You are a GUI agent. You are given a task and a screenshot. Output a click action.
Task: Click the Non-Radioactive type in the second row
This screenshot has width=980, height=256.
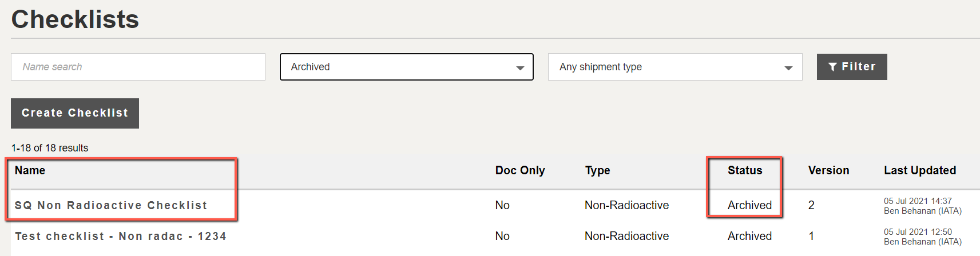(x=626, y=236)
